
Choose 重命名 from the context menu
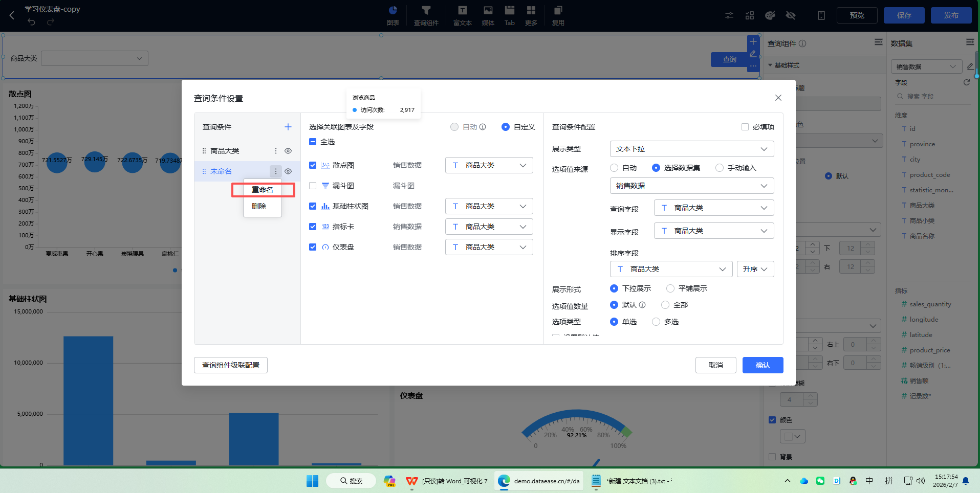pyautogui.click(x=262, y=189)
